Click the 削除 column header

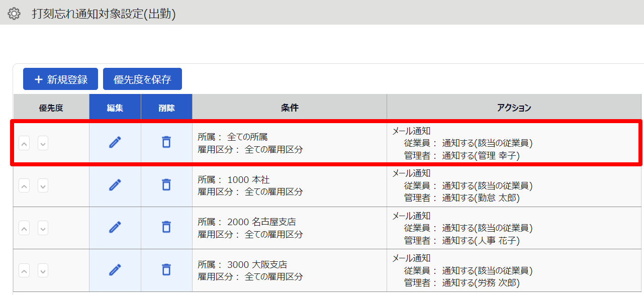tap(166, 108)
